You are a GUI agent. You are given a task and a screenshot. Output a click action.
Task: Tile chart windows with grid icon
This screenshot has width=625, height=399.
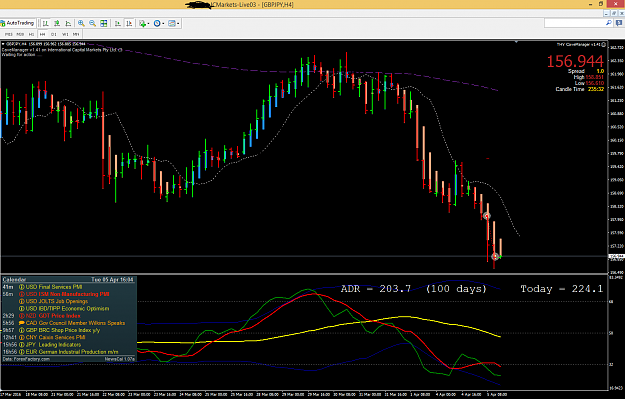(104, 24)
